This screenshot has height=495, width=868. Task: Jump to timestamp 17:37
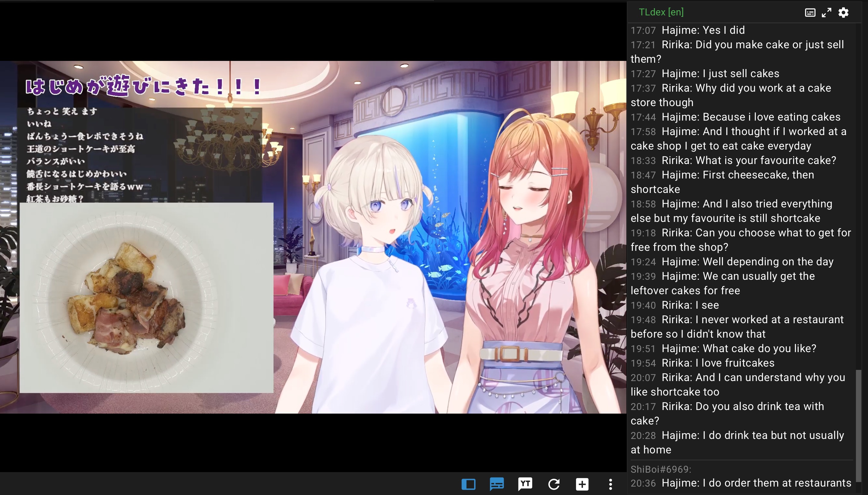(643, 88)
